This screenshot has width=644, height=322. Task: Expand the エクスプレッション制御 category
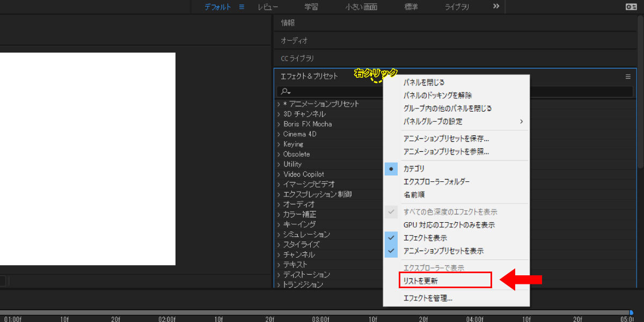pyautogui.click(x=279, y=194)
